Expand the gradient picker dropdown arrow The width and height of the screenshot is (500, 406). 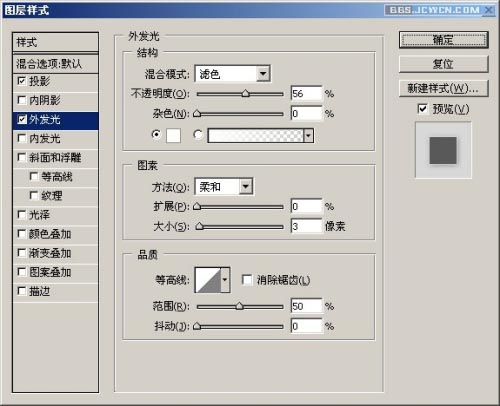309,136
